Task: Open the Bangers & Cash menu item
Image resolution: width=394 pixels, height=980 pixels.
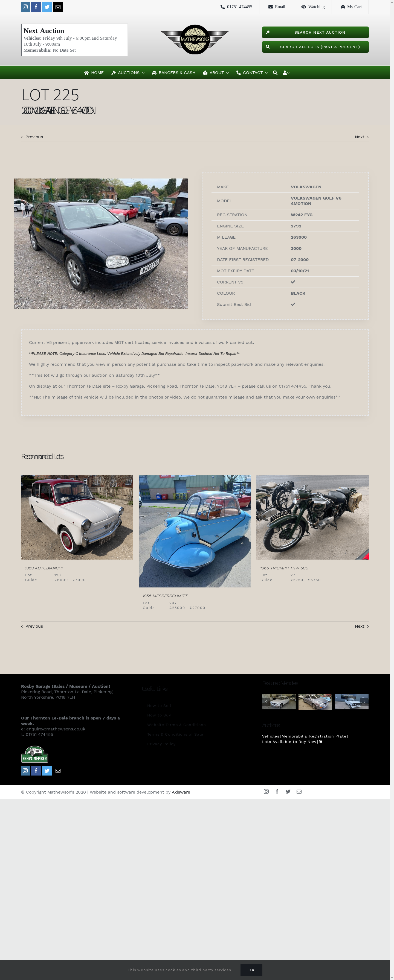Action: 173,73
